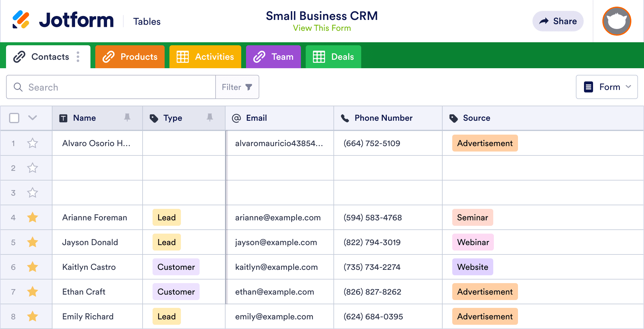The width and height of the screenshot is (644, 329).
Task: Unpin the Name column pin icon
Action: tap(127, 118)
